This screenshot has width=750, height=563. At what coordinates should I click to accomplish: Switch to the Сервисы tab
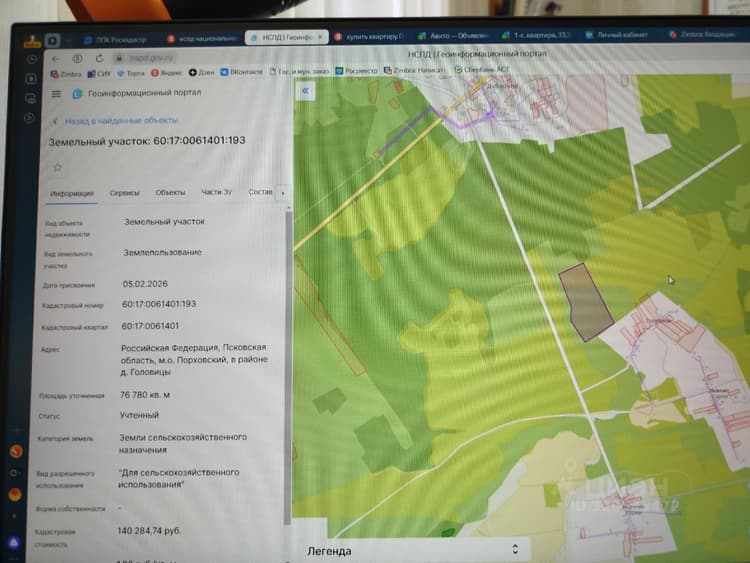tap(124, 193)
